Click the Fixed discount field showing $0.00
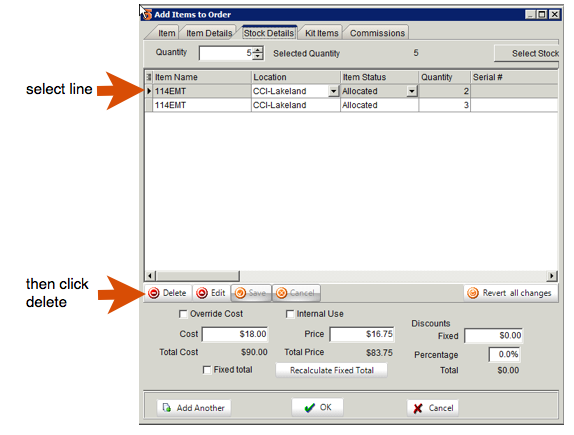Image resolution: width=574 pixels, height=435 pixels. (493, 335)
